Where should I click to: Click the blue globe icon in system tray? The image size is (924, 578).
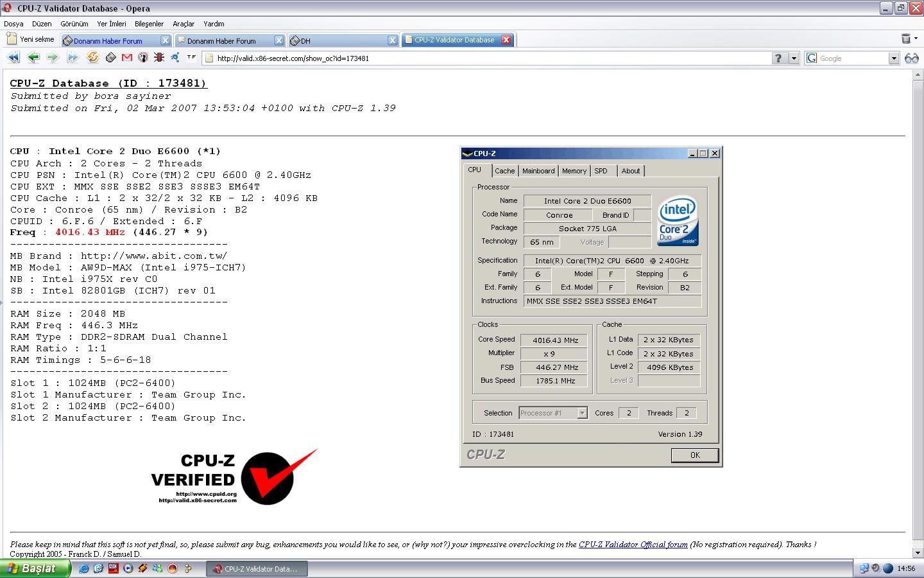(x=888, y=568)
